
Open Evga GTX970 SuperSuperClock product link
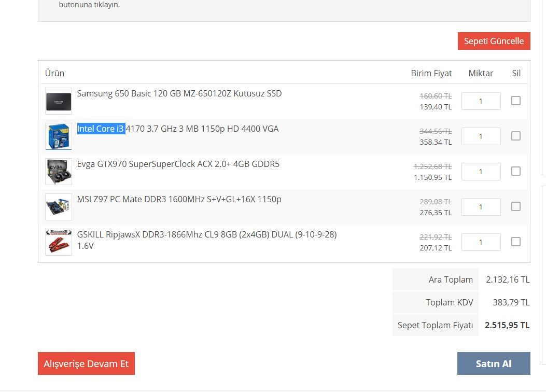[178, 164]
